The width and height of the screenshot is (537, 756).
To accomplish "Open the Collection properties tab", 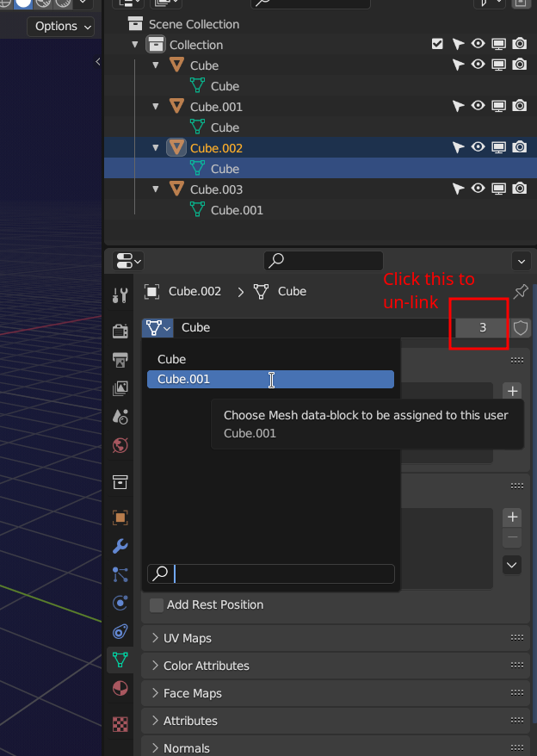I will click(x=120, y=481).
